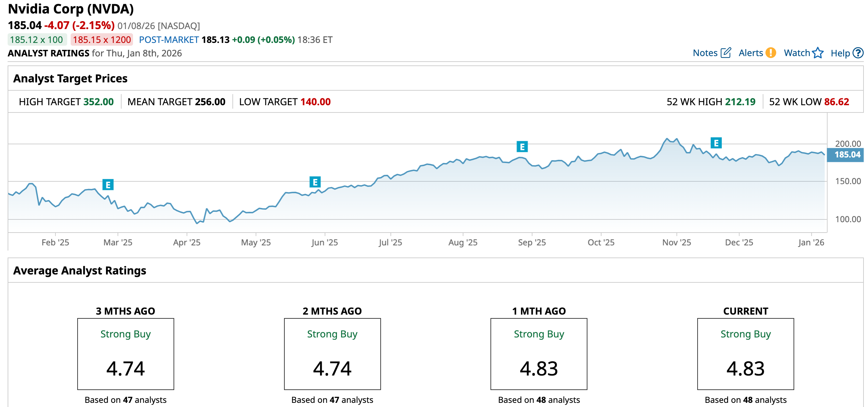The height and width of the screenshot is (407, 868).
Task: Click the Watch star icon
Action: 818,53
